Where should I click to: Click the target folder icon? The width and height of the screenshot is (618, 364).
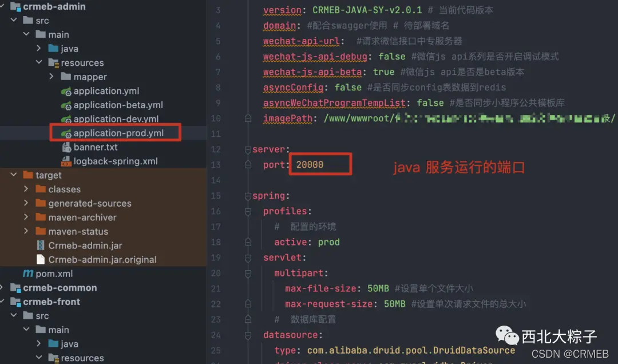(x=28, y=175)
